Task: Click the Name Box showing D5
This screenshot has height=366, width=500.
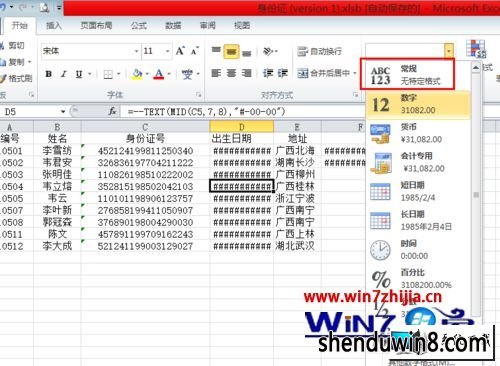Action: (x=33, y=112)
